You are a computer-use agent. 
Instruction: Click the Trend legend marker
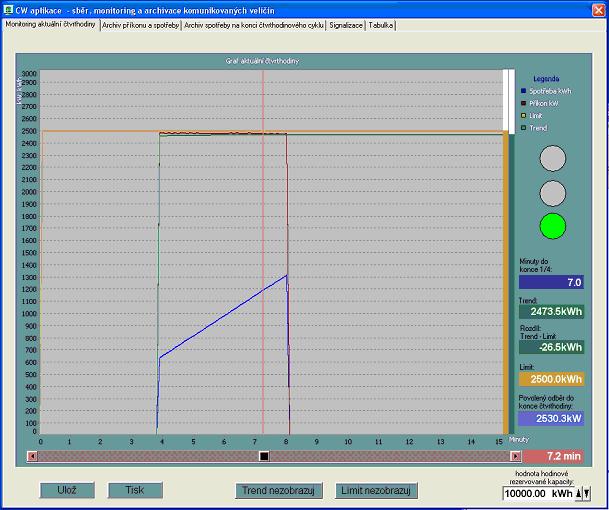523,127
